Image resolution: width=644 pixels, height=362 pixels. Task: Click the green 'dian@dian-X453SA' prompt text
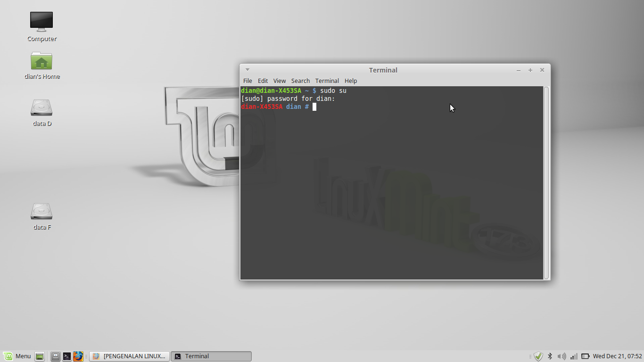click(x=271, y=90)
